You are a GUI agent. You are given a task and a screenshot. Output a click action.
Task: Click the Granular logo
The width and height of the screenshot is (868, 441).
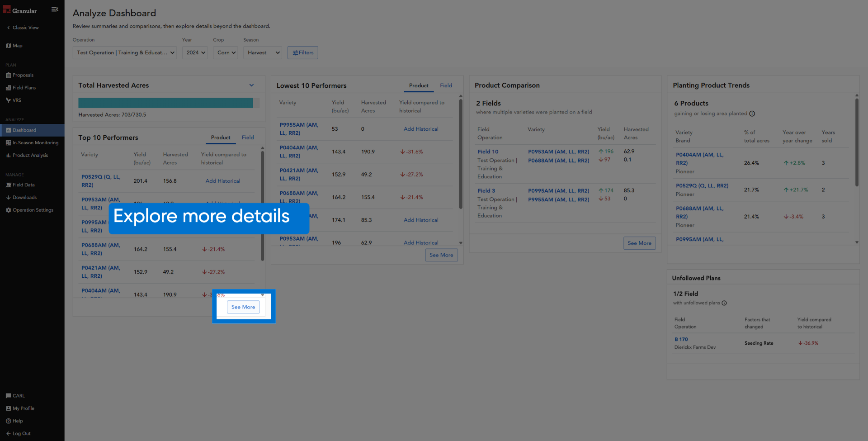[x=20, y=10]
